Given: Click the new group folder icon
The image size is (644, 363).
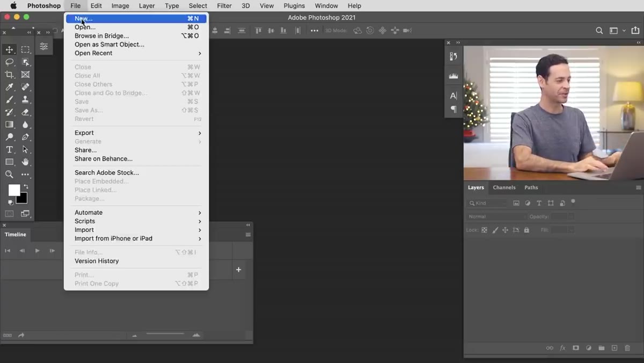Looking at the screenshot, I should tap(602, 348).
